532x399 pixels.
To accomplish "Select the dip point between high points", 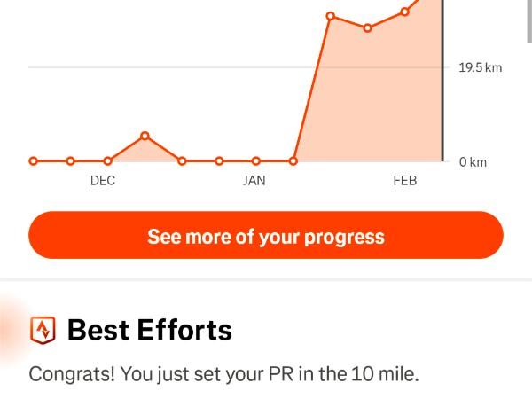I will click(x=367, y=28).
